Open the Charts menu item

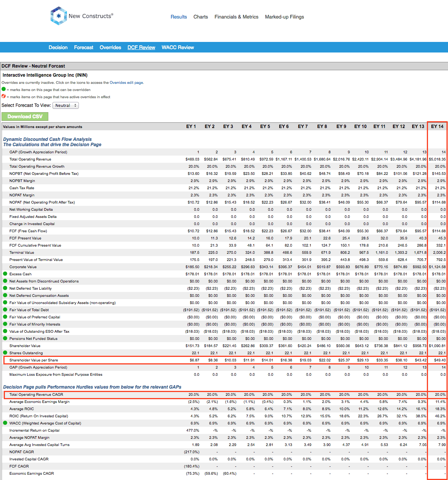pos(200,17)
